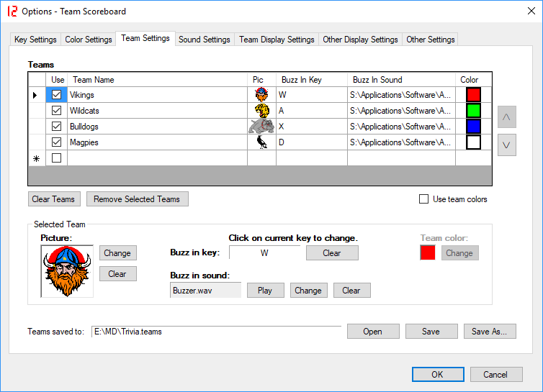Click the Vikings team picture icon in table
This screenshot has width=543, height=392.
click(261, 95)
